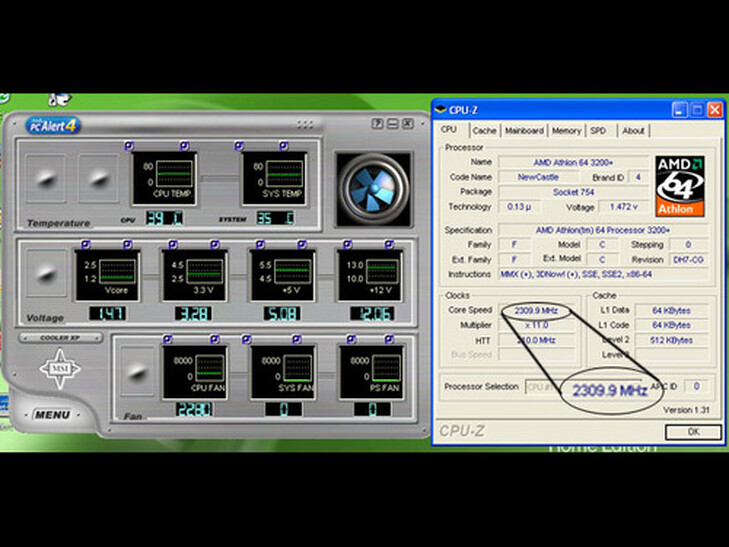Click the 12.06 voltage readout
This screenshot has width=729, height=547.
point(372,314)
